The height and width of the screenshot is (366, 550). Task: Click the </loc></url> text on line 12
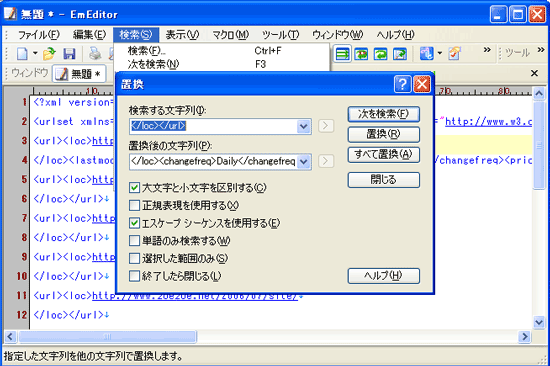[68, 315]
